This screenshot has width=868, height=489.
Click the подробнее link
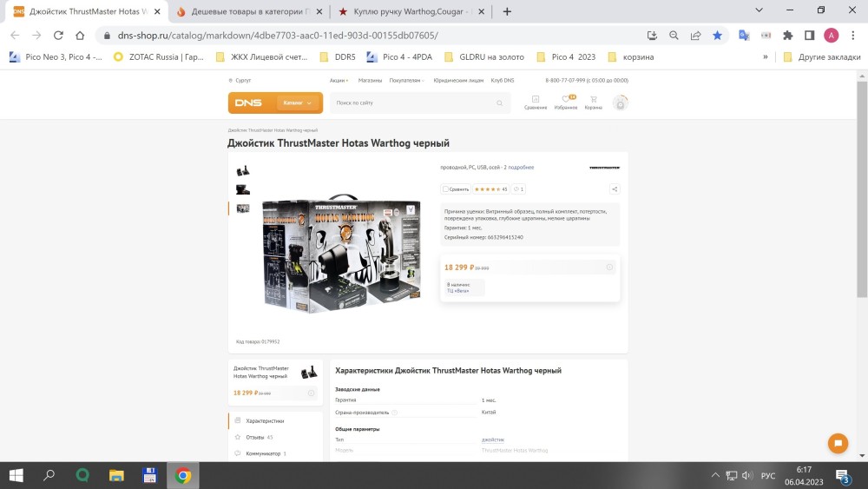[x=521, y=168]
